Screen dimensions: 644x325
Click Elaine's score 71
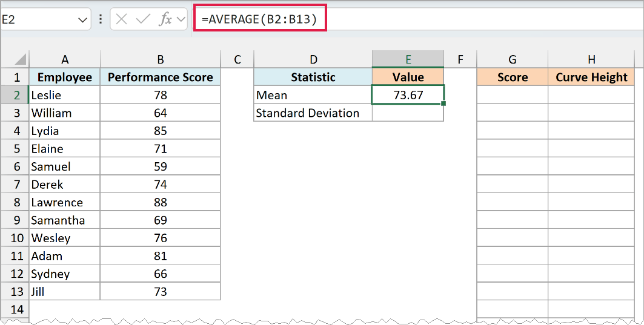[160, 148]
